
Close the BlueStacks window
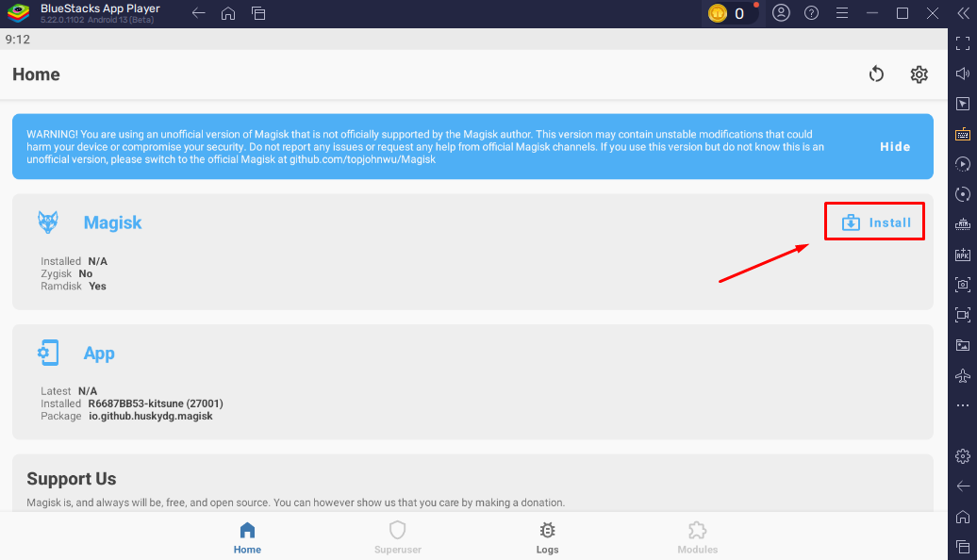pos(933,13)
